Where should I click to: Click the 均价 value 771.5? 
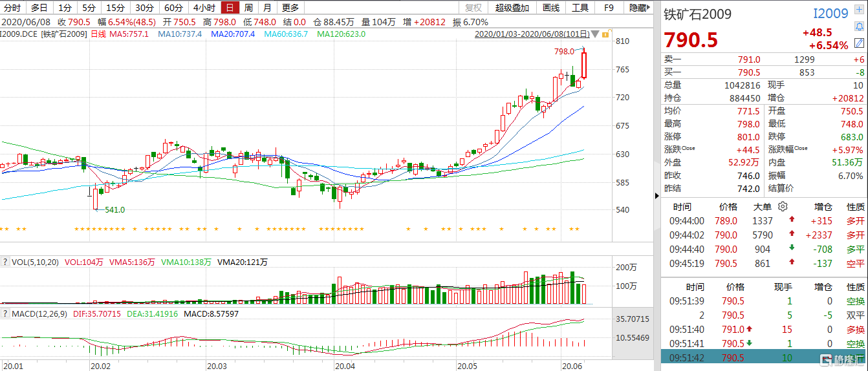click(750, 111)
